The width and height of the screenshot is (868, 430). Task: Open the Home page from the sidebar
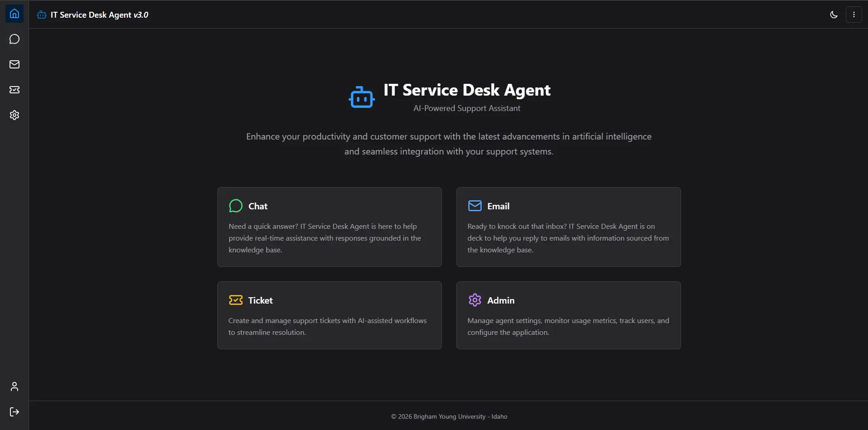tap(14, 14)
